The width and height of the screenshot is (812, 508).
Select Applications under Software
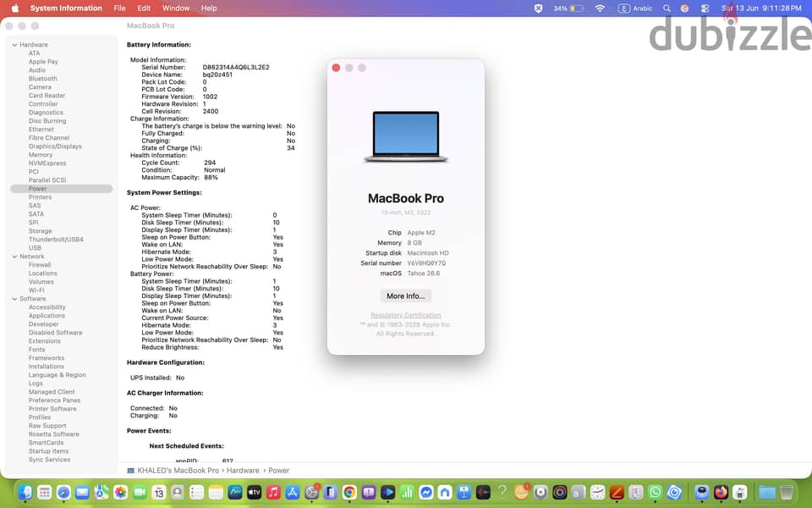(x=47, y=316)
